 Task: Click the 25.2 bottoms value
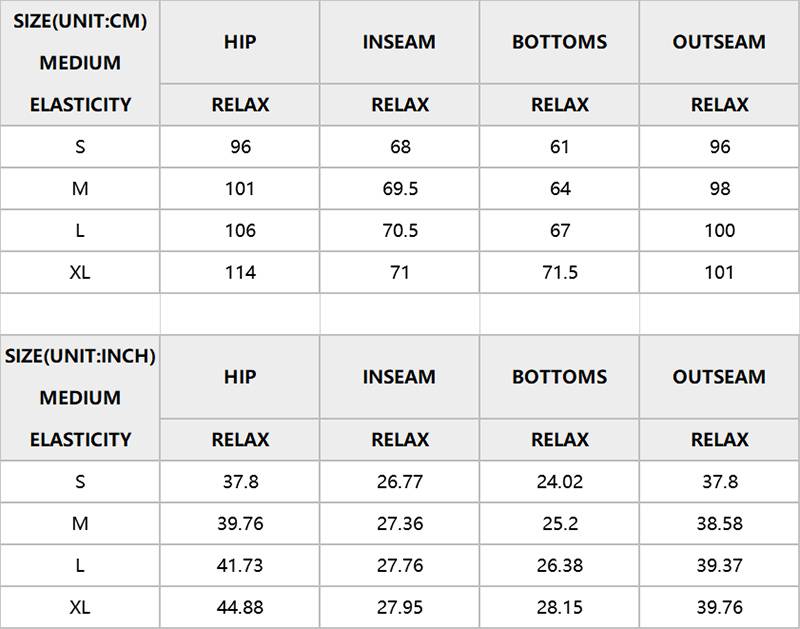[x=560, y=523]
